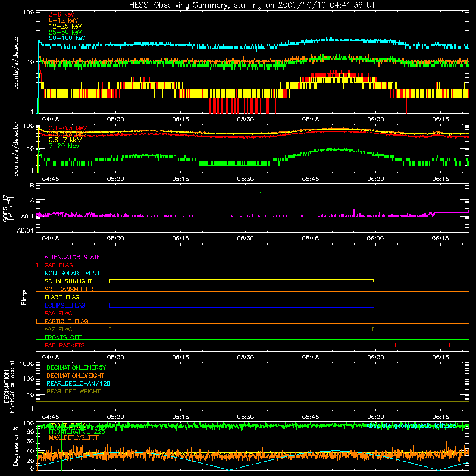Click the Absolute geomagnetic latitude label

pos(412,426)
